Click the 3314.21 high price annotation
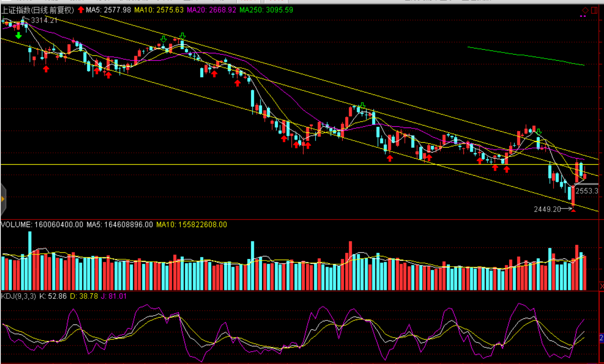This screenshot has width=604, height=364. point(44,20)
